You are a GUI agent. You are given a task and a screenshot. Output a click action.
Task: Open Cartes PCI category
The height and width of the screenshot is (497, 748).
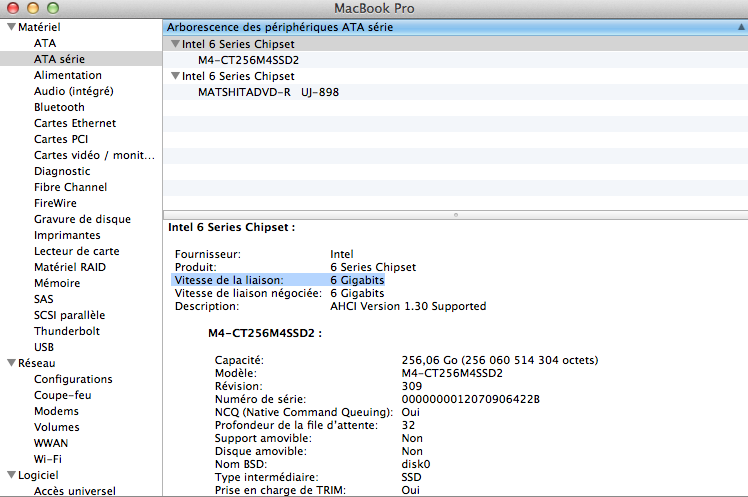tap(61, 139)
